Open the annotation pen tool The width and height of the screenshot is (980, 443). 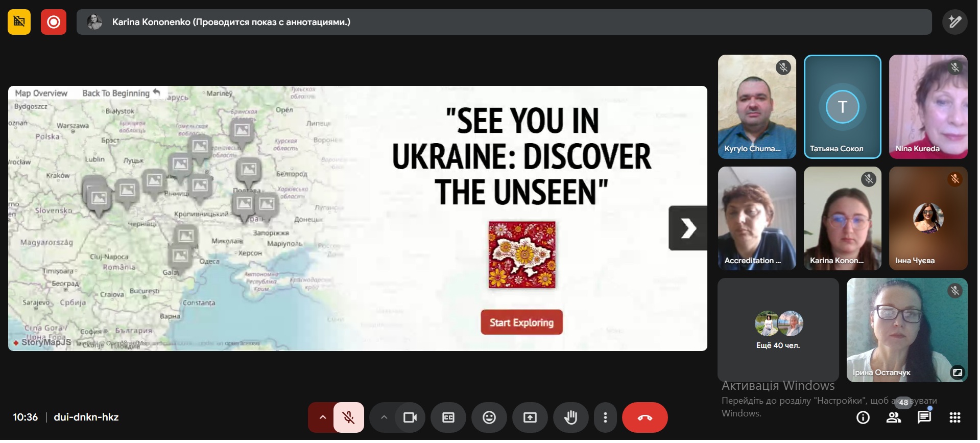pos(954,22)
